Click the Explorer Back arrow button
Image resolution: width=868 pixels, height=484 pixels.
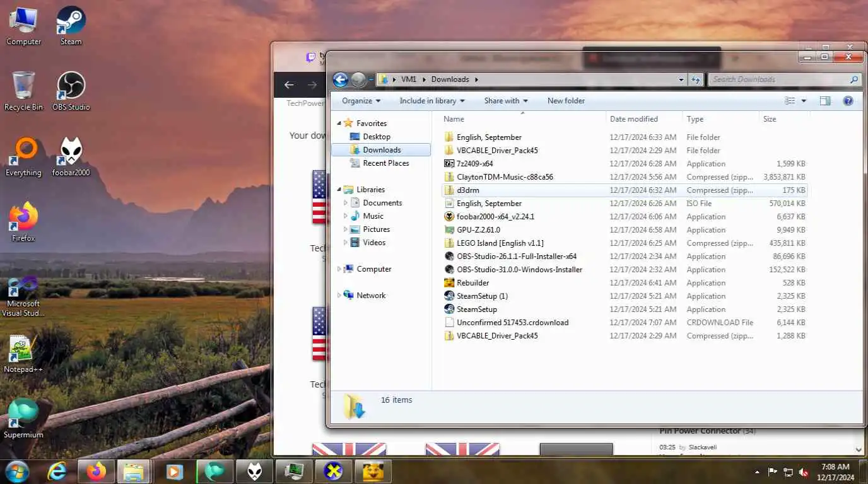pos(340,79)
